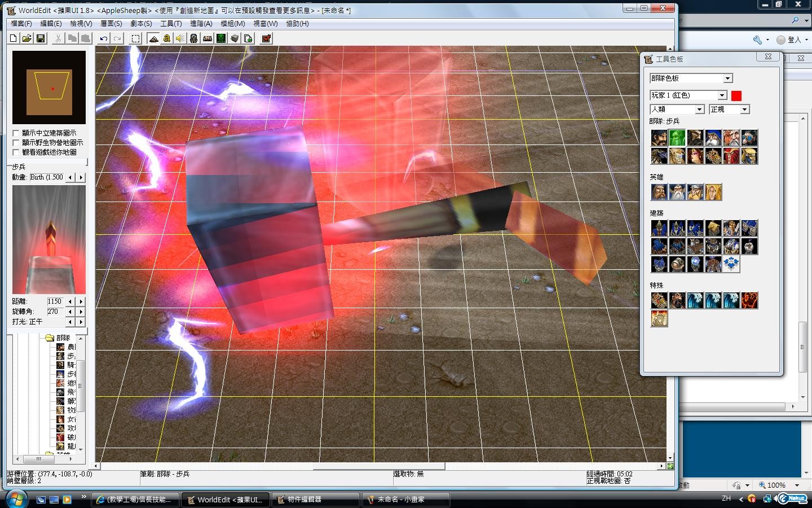The width and height of the screenshot is (812, 508).
Task: Open the Campaign Editor icon
Action: coord(208,38)
